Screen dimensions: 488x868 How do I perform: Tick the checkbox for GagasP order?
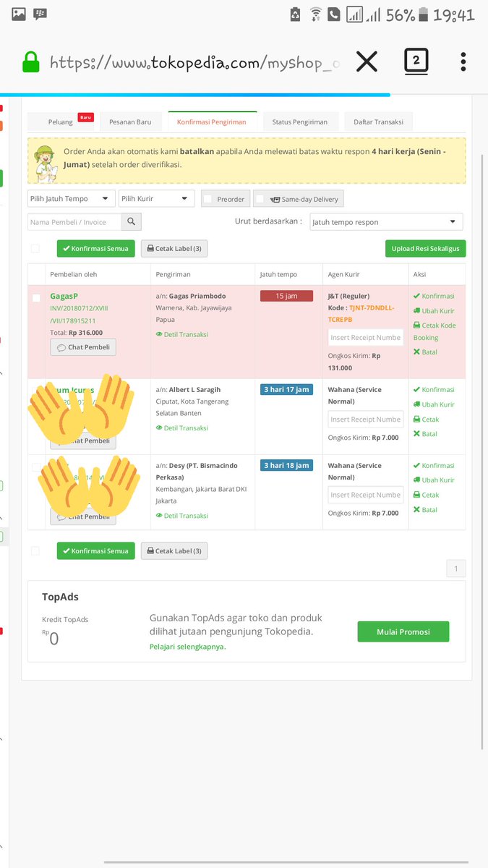[x=37, y=298]
